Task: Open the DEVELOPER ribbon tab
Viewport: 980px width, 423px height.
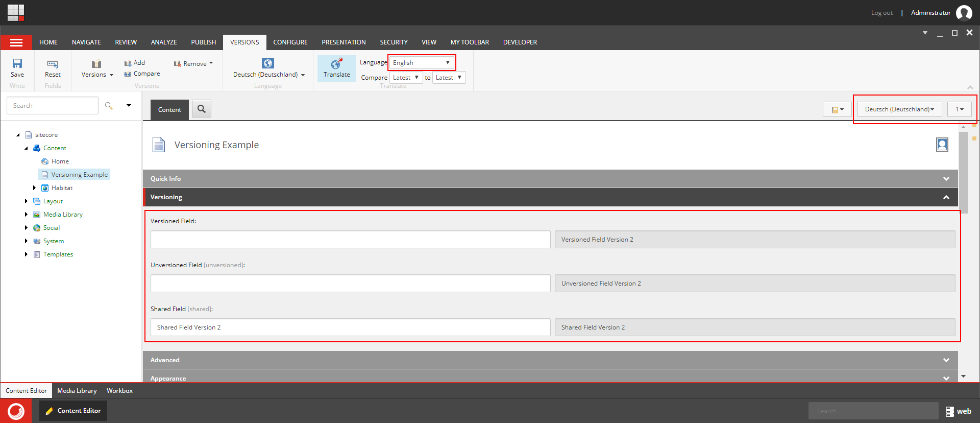Action: point(520,42)
